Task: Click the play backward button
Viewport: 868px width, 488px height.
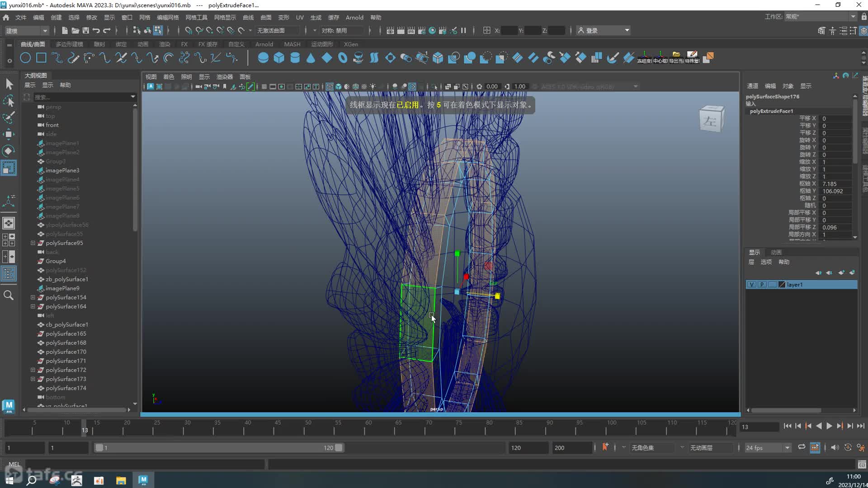Action: pos(819,426)
